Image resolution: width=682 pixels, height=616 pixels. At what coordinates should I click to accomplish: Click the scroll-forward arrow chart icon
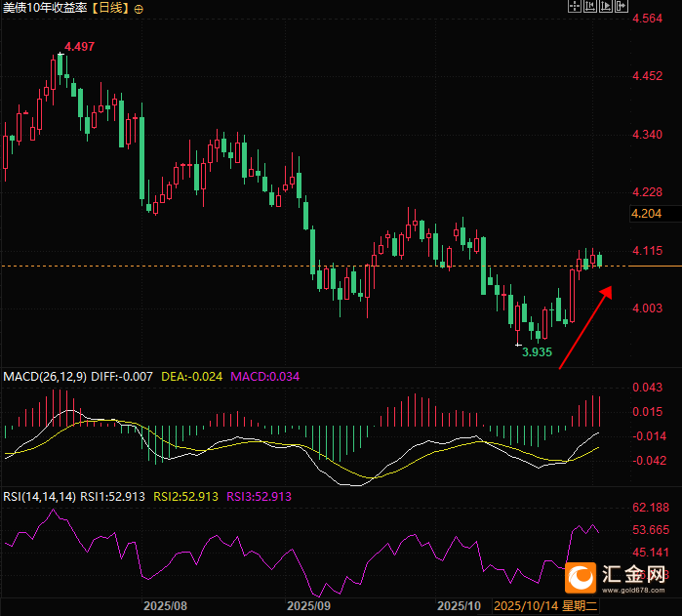click(x=605, y=7)
